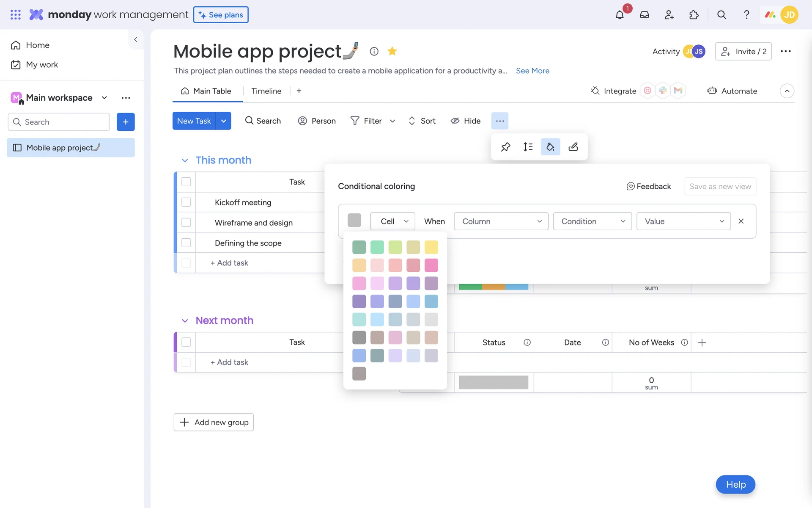The width and height of the screenshot is (812, 508).
Task: Open the Condition dropdown
Action: [x=592, y=221]
